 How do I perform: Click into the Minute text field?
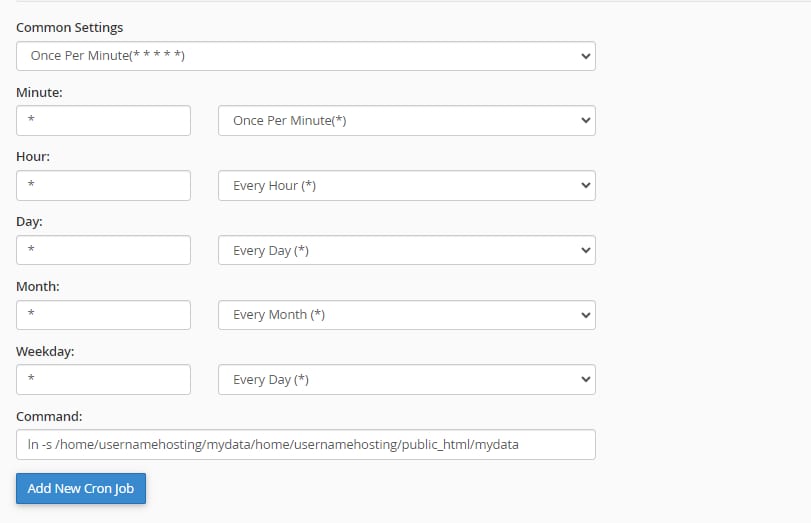pos(103,121)
